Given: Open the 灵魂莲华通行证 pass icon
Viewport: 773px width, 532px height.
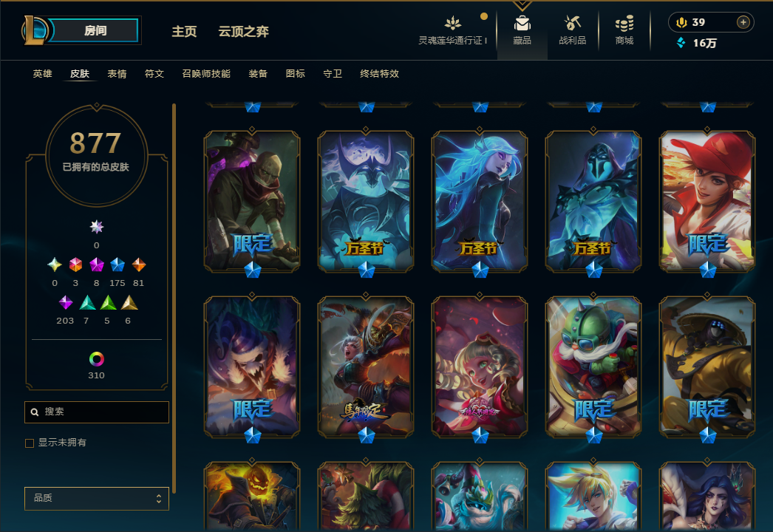Looking at the screenshot, I should (452, 23).
